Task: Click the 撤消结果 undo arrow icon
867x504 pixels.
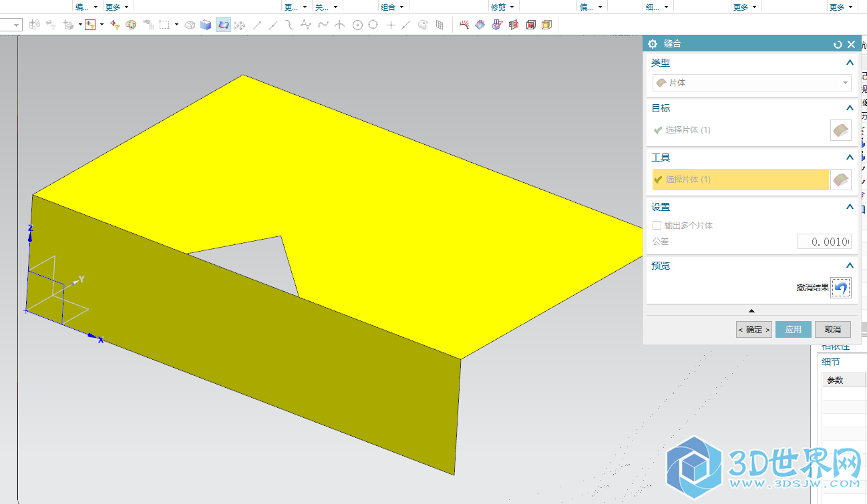Action: [841, 288]
